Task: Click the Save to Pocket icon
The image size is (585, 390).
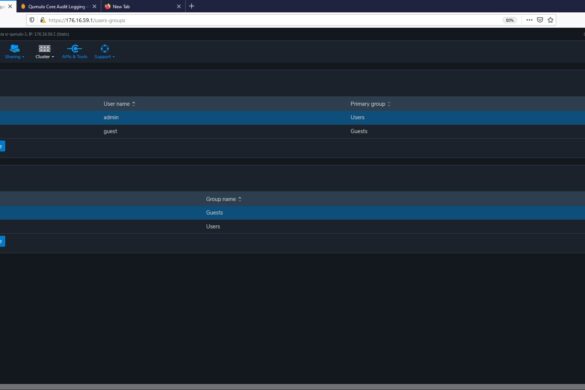Action: (540, 20)
